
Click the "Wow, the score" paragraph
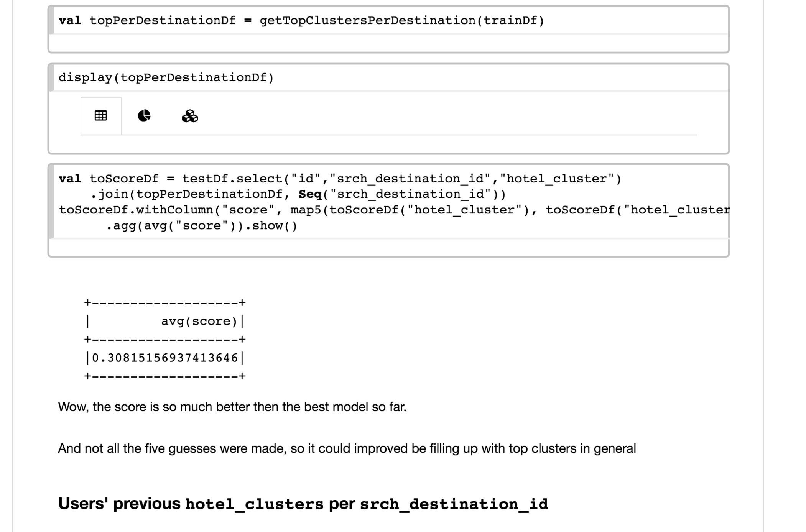click(232, 407)
